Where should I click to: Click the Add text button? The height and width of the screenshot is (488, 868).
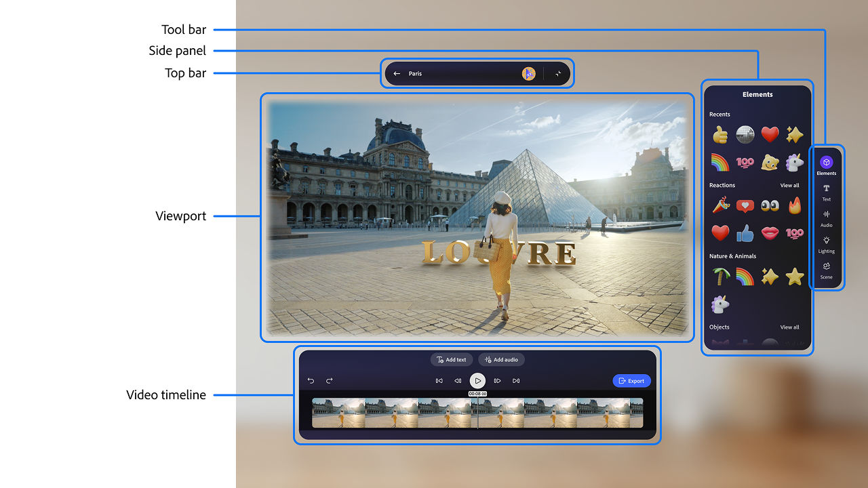(x=452, y=359)
